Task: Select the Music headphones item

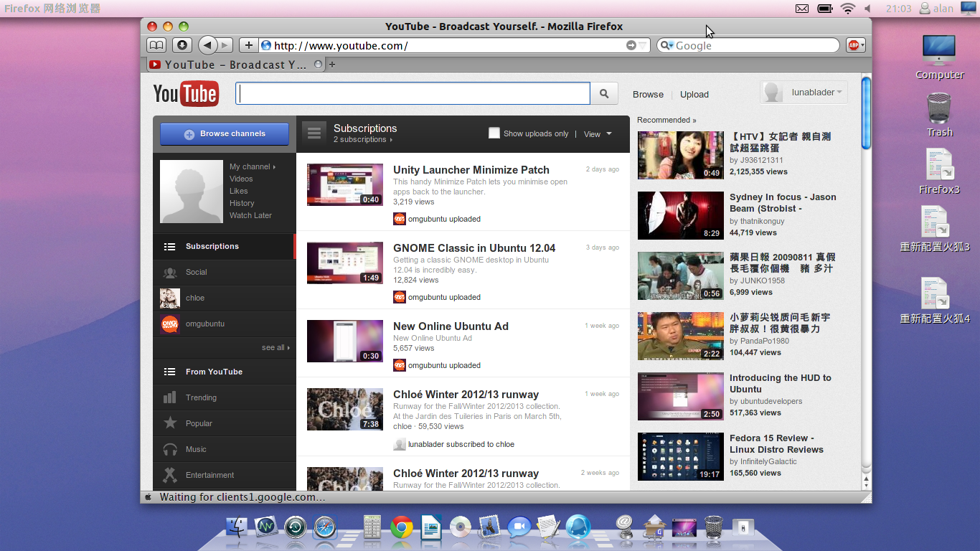Action: 224,449
